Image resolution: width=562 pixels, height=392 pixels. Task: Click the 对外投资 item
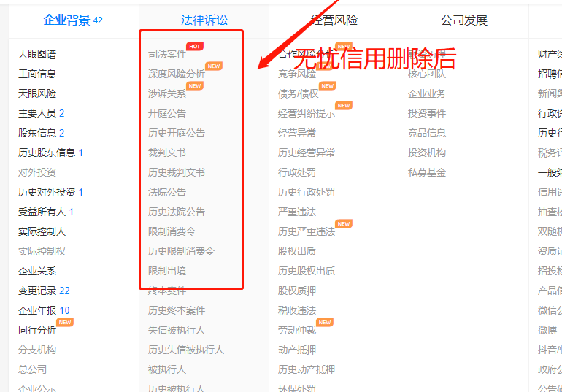(37, 173)
